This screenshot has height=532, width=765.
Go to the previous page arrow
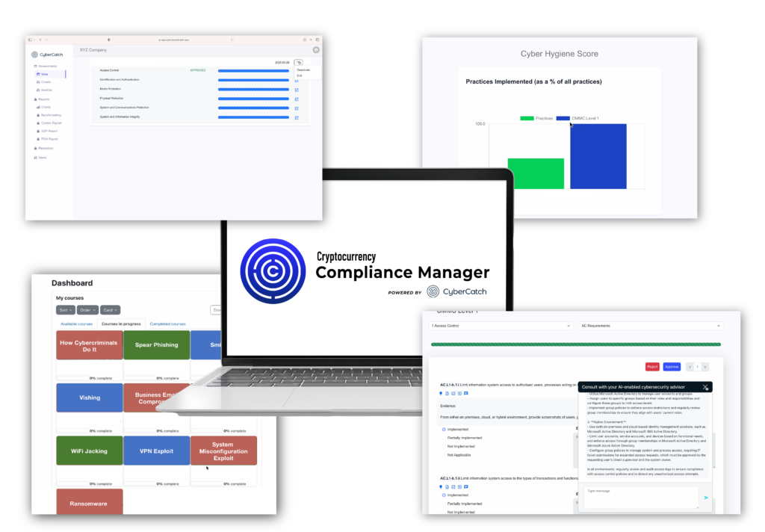(690, 367)
